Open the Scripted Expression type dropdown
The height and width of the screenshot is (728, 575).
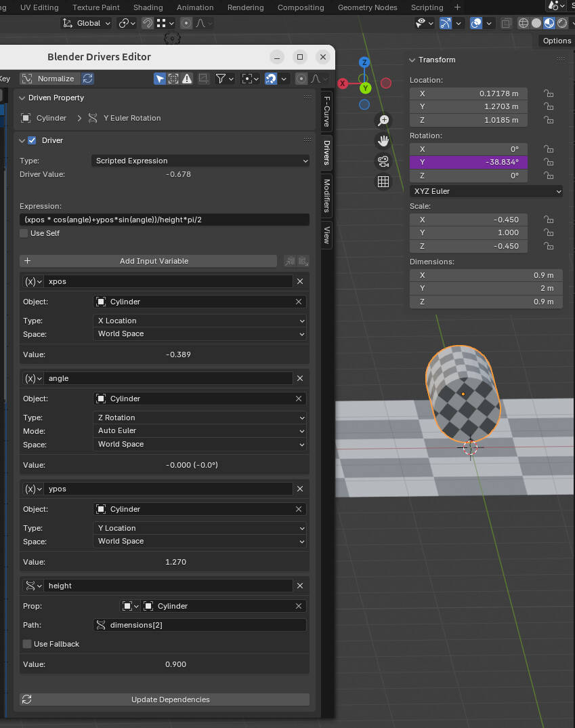[x=200, y=161]
